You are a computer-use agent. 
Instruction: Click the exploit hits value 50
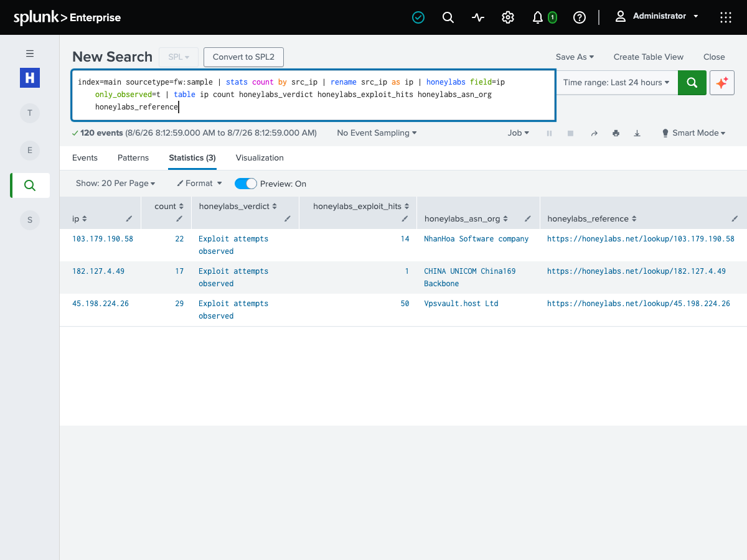(405, 304)
